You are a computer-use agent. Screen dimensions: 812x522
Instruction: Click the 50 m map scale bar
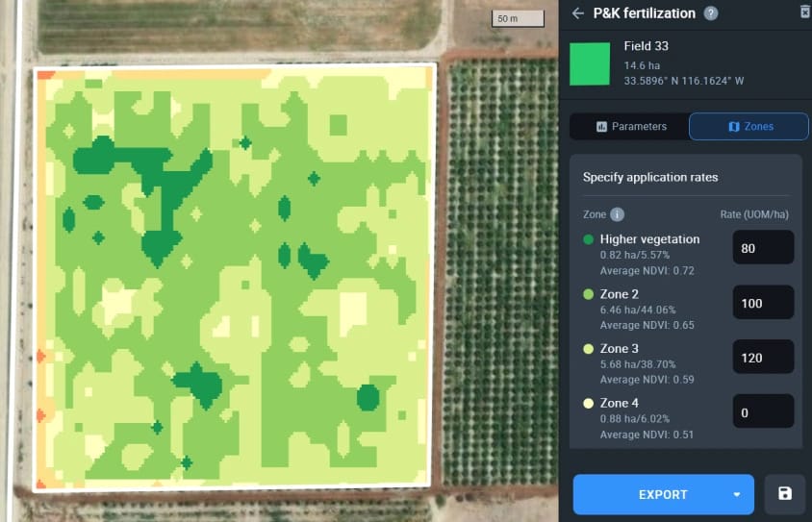(x=518, y=18)
